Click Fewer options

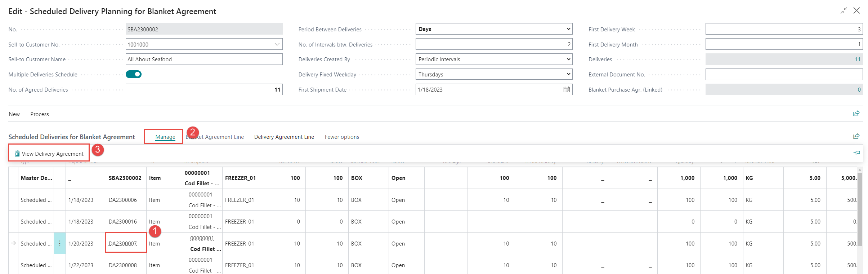[x=342, y=137]
